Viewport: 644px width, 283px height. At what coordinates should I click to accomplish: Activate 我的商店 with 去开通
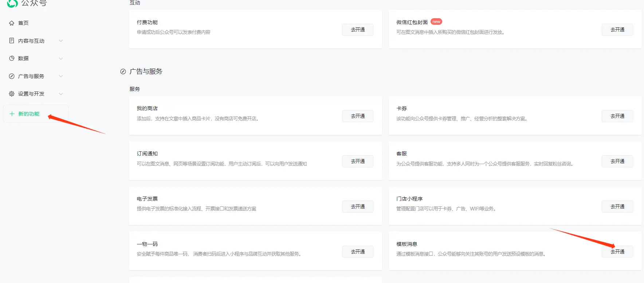tap(357, 116)
